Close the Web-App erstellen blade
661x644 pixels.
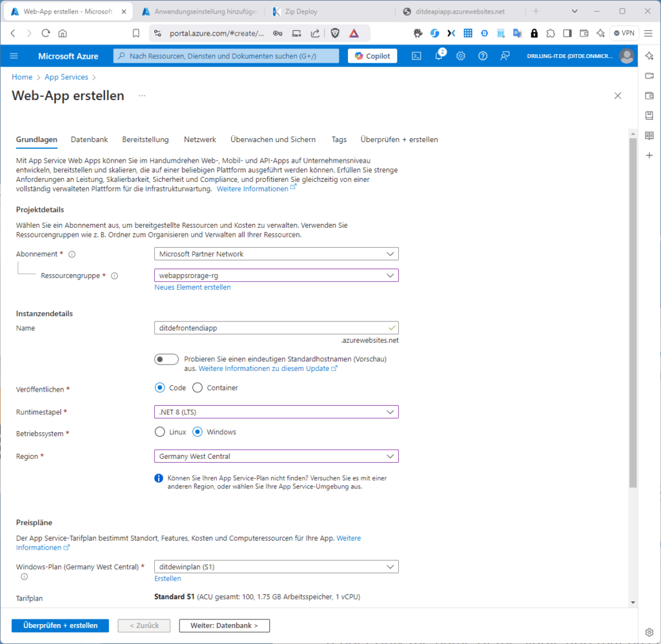coord(618,96)
